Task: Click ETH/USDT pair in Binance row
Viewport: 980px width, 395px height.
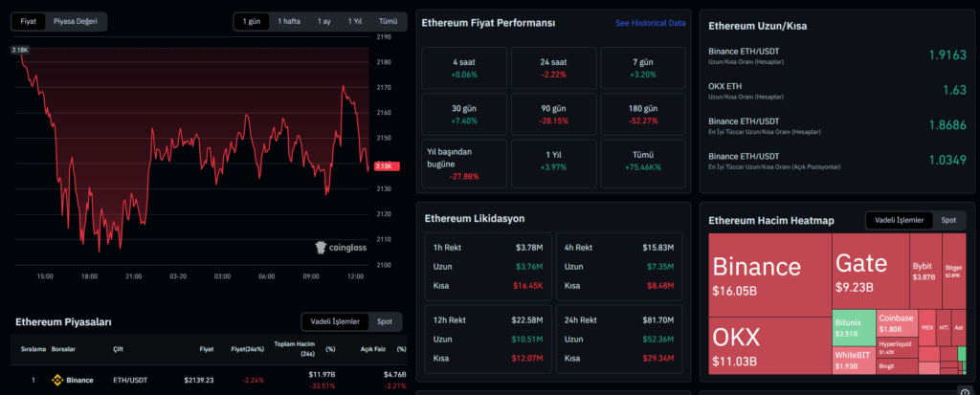Action: click(131, 380)
